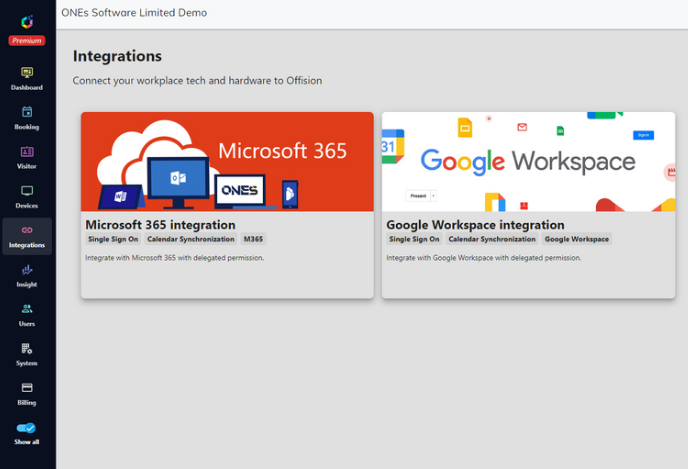Click 'Integrate with Microsoft 365 with delegated permission' text
Viewport: 688px width, 469px height.
[175, 258]
